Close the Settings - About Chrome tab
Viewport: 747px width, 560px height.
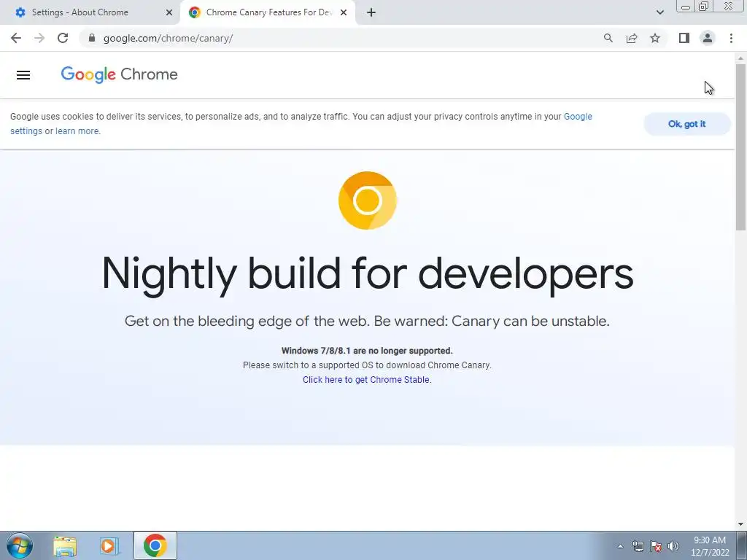[169, 12]
